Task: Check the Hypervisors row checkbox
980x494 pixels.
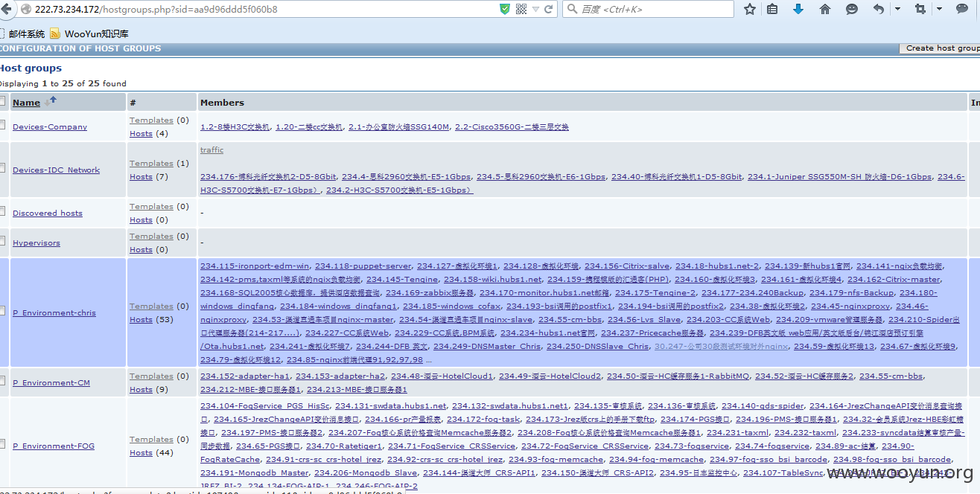Action: pyautogui.click(x=2, y=243)
